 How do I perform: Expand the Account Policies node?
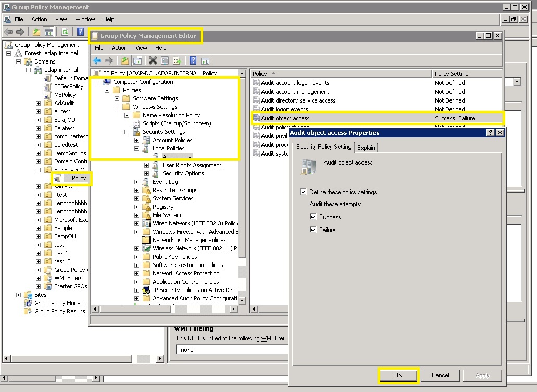[136, 140]
